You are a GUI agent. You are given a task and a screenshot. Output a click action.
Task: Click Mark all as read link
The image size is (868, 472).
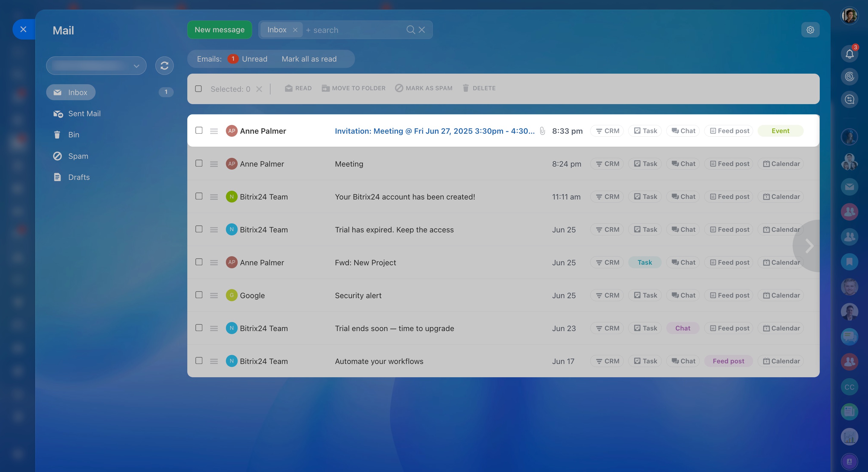click(309, 59)
